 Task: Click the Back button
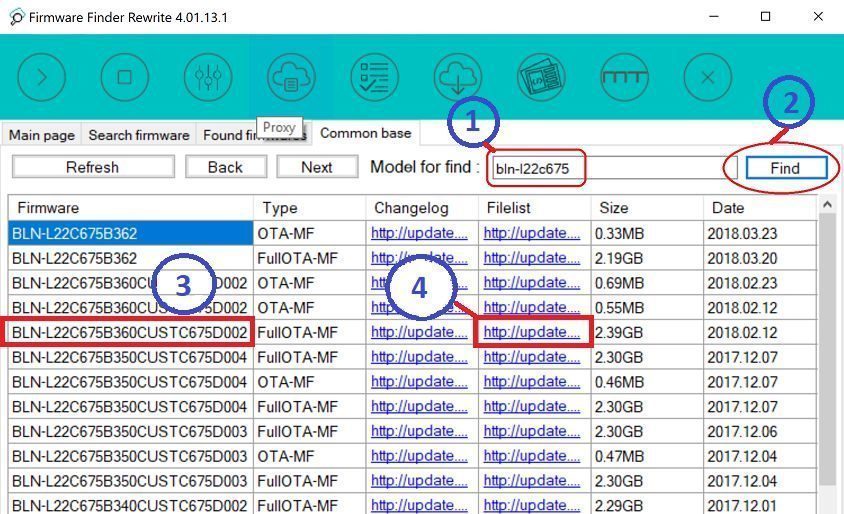[225, 167]
